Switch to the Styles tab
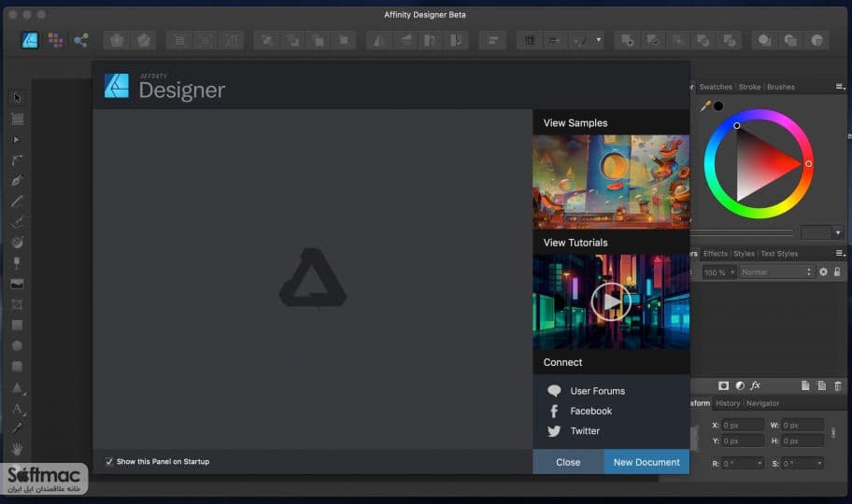Screen dimensions: 852x504 coord(744,254)
